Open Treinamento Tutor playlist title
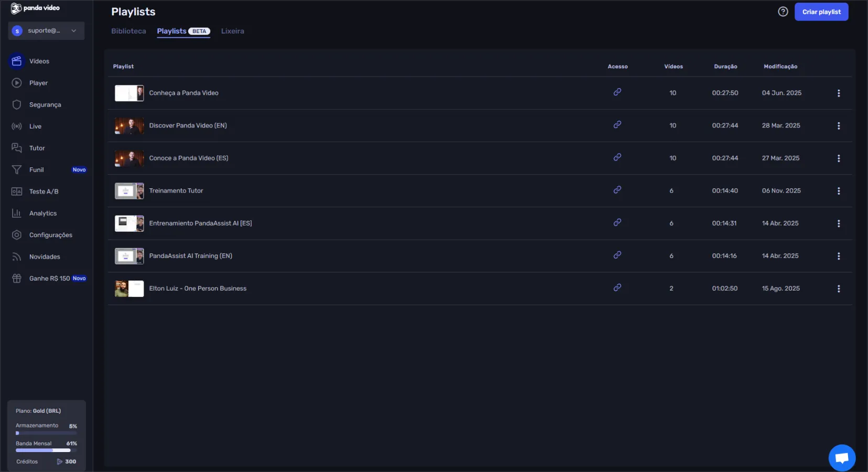Image resolution: width=868 pixels, height=472 pixels. click(176, 190)
